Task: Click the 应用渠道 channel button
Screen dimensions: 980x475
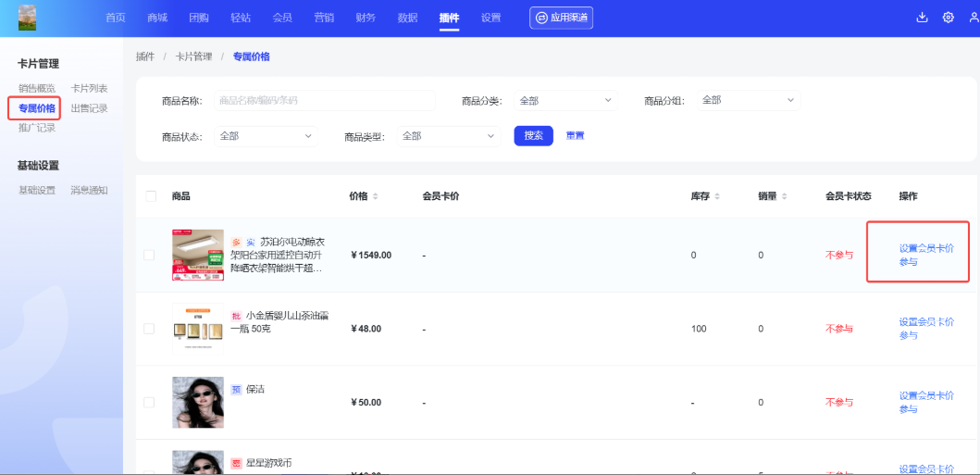Action: pyautogui.click(x=561, y=18)
